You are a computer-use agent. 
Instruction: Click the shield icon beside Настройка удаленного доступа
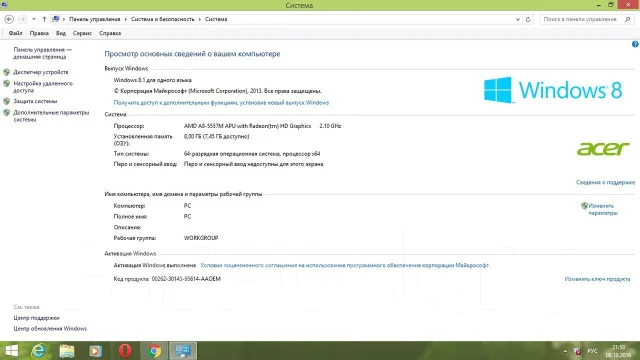pos(7,83)
